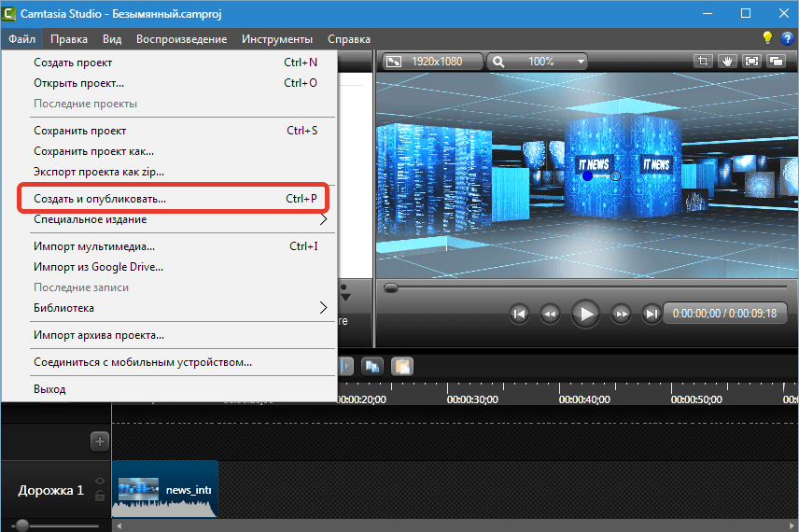Viewport: 799px width, 532px height.
Task: Toggle lock on Дорожка 1
Action: coord(100,496)
